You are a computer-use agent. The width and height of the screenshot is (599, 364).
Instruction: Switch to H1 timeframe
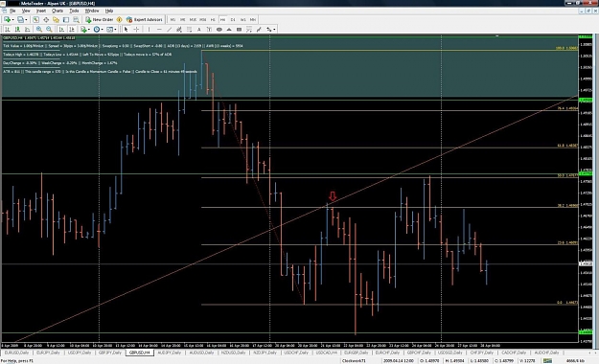click(213, 19)
